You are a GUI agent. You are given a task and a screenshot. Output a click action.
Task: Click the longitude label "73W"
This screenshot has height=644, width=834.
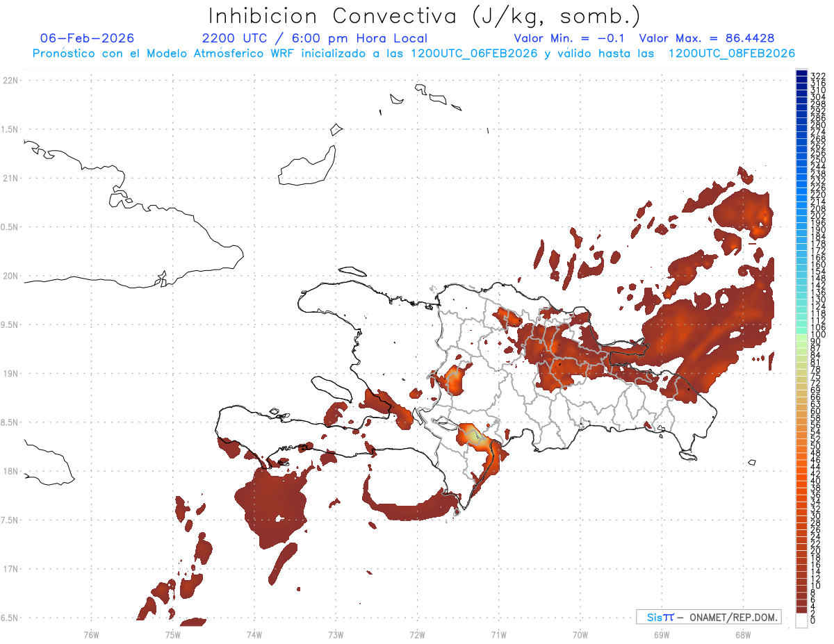336,634
